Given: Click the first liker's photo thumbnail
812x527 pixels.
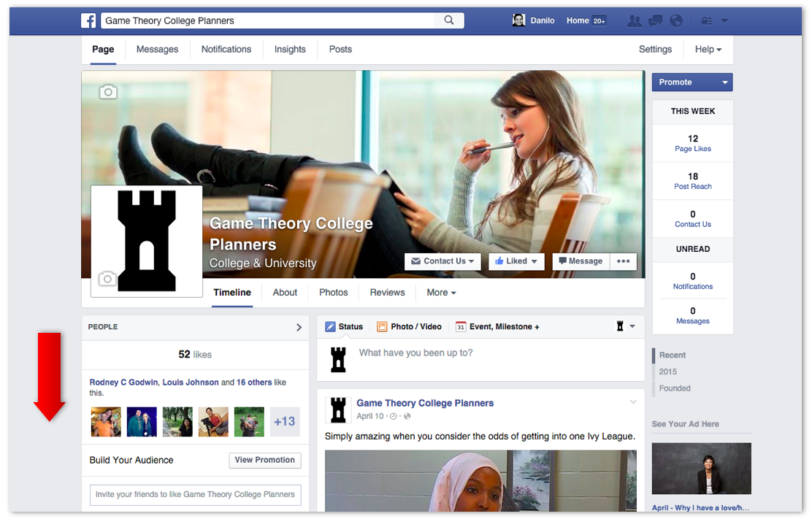Looking at the screenshot, I should point(106,421).
